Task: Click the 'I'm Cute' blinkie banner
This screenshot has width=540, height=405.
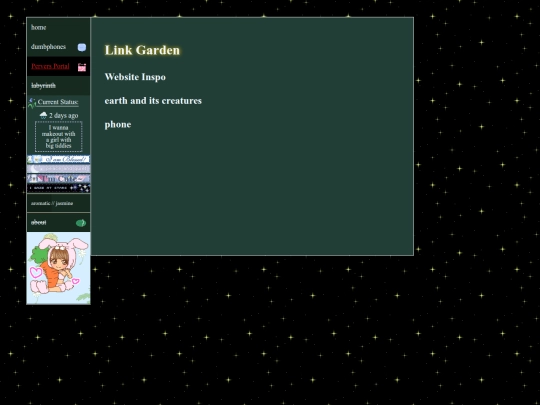Action: pos(59,178)
